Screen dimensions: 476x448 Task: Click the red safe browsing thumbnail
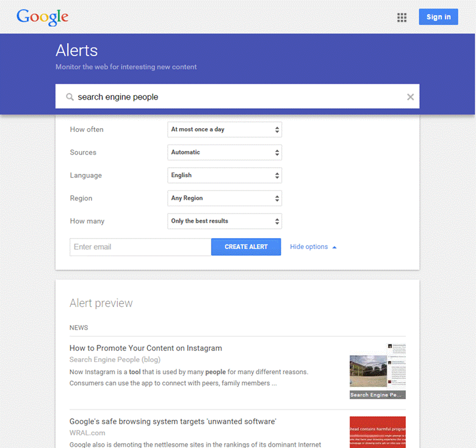pos(377,432)
